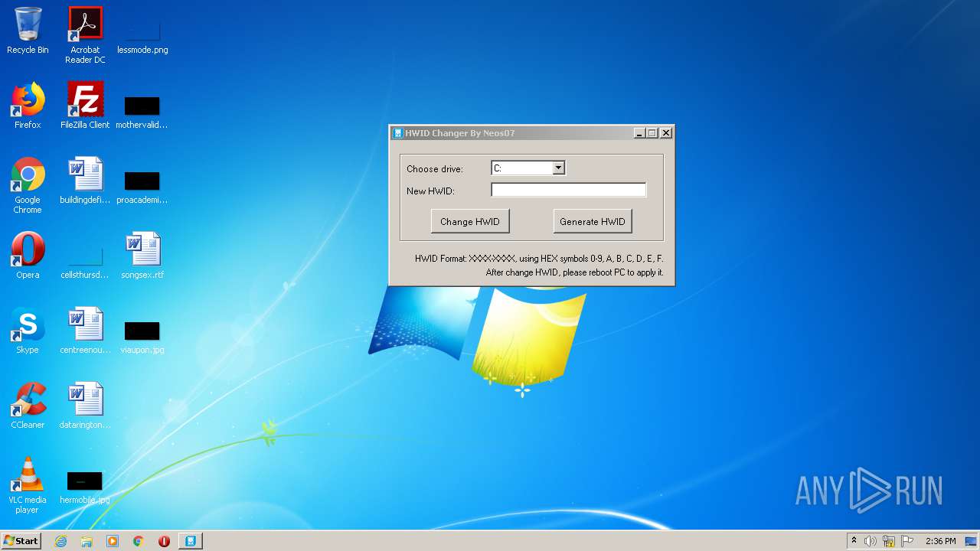
Task: Focus the New HWID input field
Action: click(x=568, y=190)
